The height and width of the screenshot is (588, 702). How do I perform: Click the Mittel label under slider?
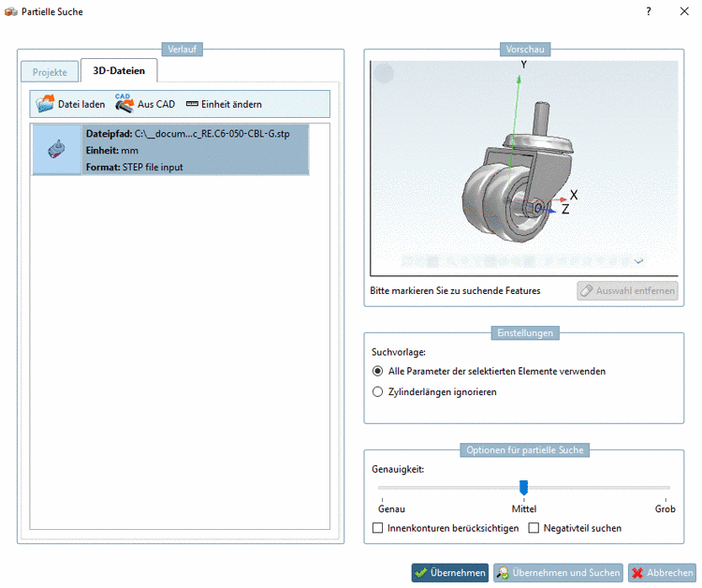click(524, 508)
